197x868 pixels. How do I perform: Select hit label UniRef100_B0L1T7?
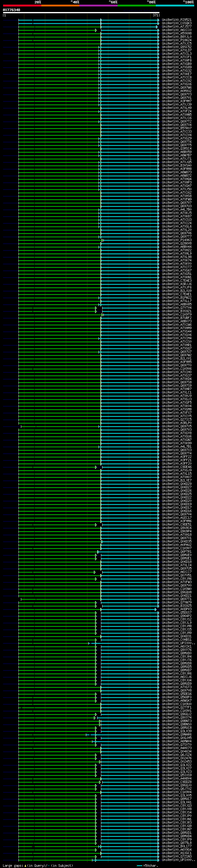click(x=177, y=846)
